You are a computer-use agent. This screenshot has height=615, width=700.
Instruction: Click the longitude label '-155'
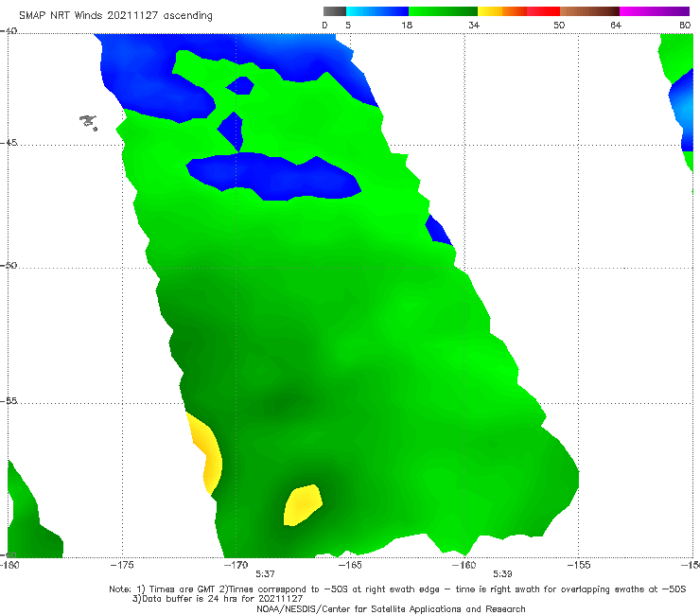point(579,565)
